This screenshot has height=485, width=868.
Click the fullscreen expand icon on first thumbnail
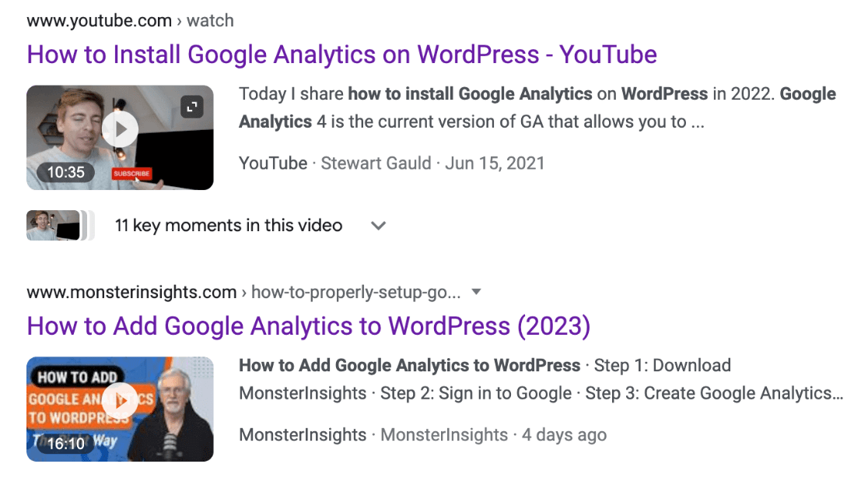point(192,106)
